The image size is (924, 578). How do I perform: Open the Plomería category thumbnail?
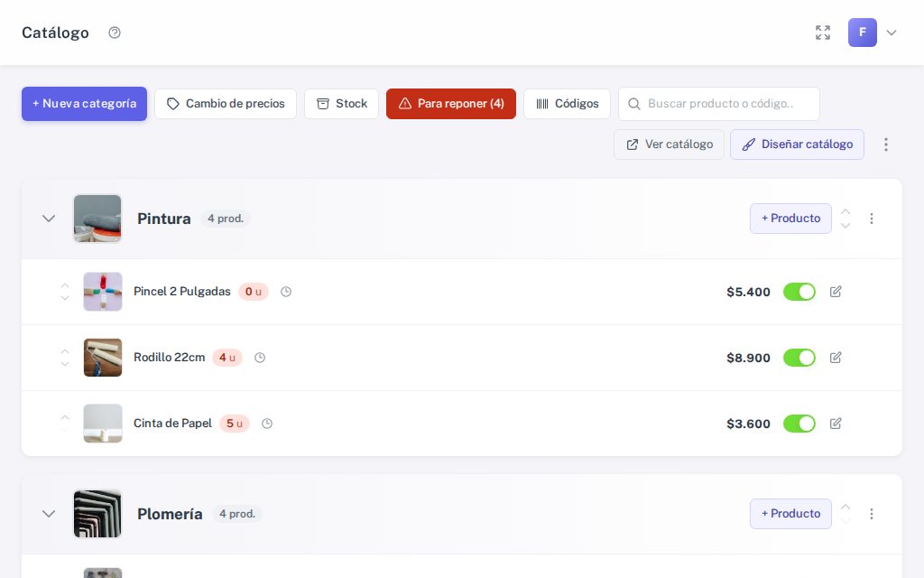coord(97,514)
